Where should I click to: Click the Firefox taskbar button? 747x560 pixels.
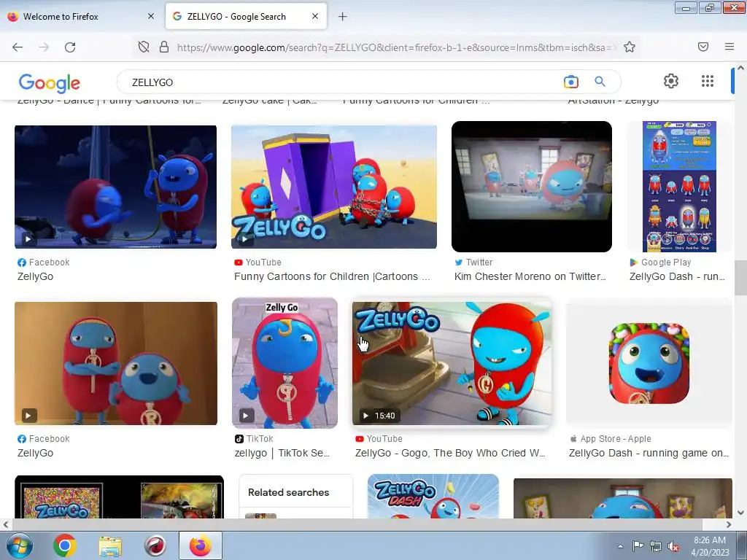201,545
